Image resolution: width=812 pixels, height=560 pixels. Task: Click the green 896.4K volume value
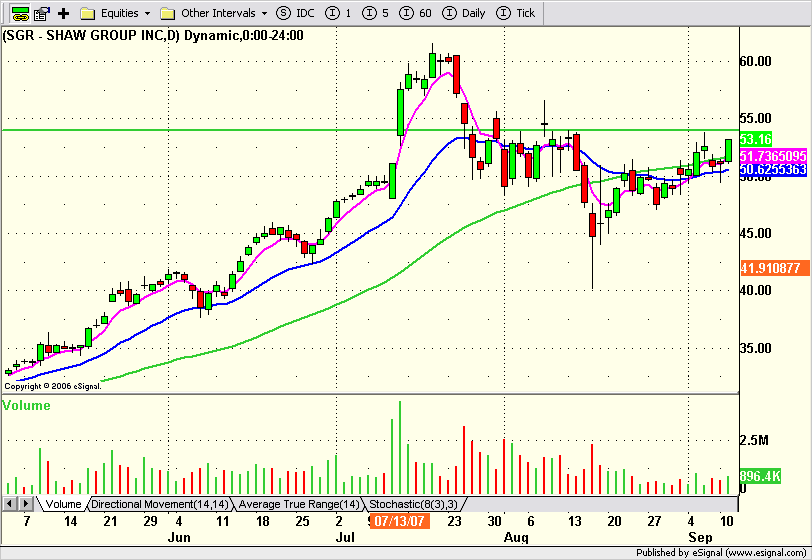click(x=760, y=476)
